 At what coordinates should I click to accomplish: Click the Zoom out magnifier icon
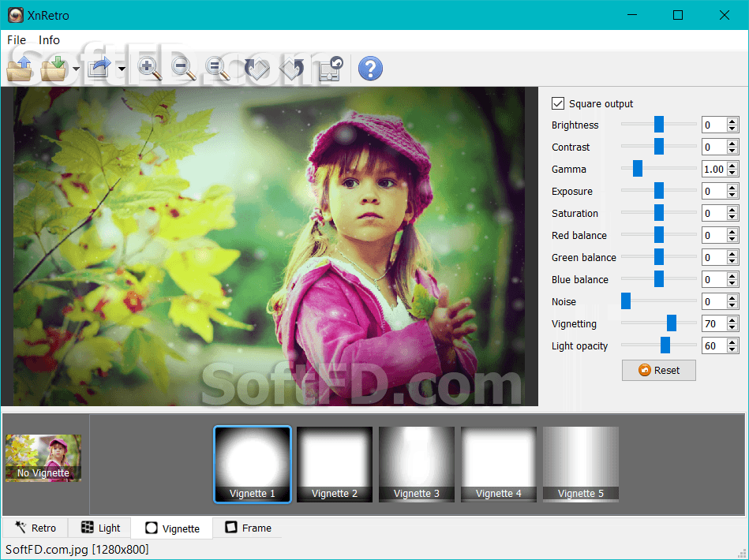pos(184,69)
